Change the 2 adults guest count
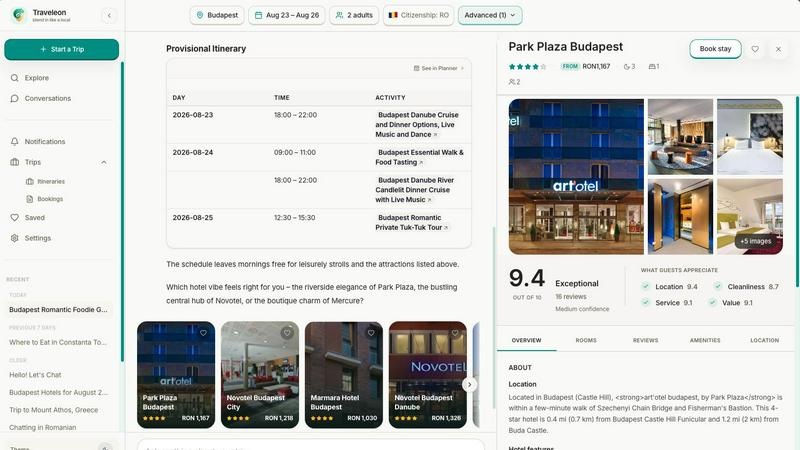800x450 pixels. pyautogui.click(x=354, y=15)
